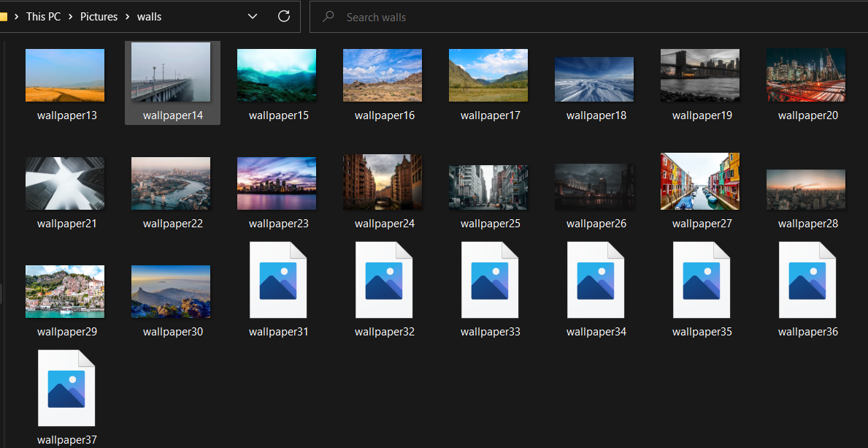The image size is (868, 448).
Task: Open the address bar dropdown chevron
Action: tap(253, 16)
